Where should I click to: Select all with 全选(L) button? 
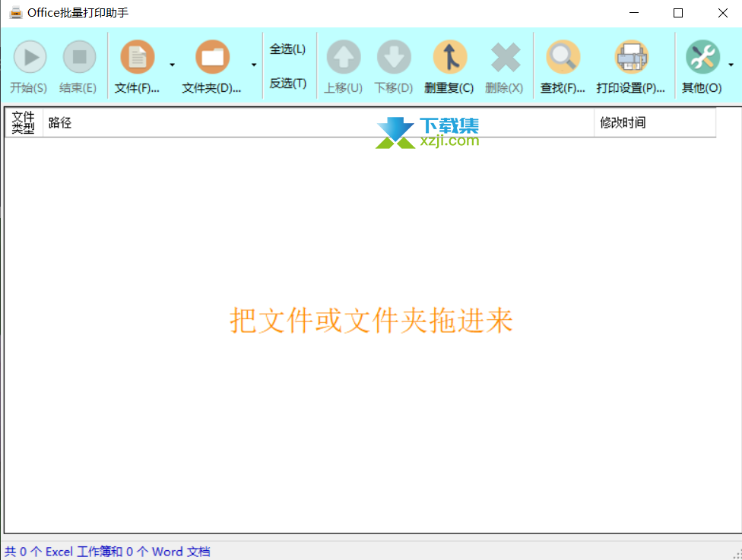pyautogui.click(x=287, y=49)
